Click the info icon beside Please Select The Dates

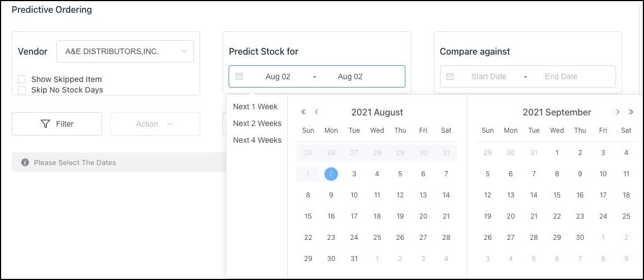click(x=25, y=162)
